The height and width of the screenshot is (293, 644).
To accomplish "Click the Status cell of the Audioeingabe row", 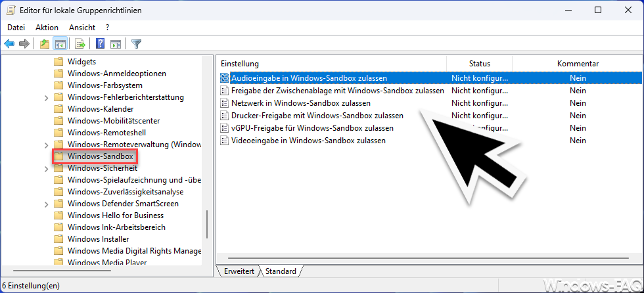I will pos(480,78).
